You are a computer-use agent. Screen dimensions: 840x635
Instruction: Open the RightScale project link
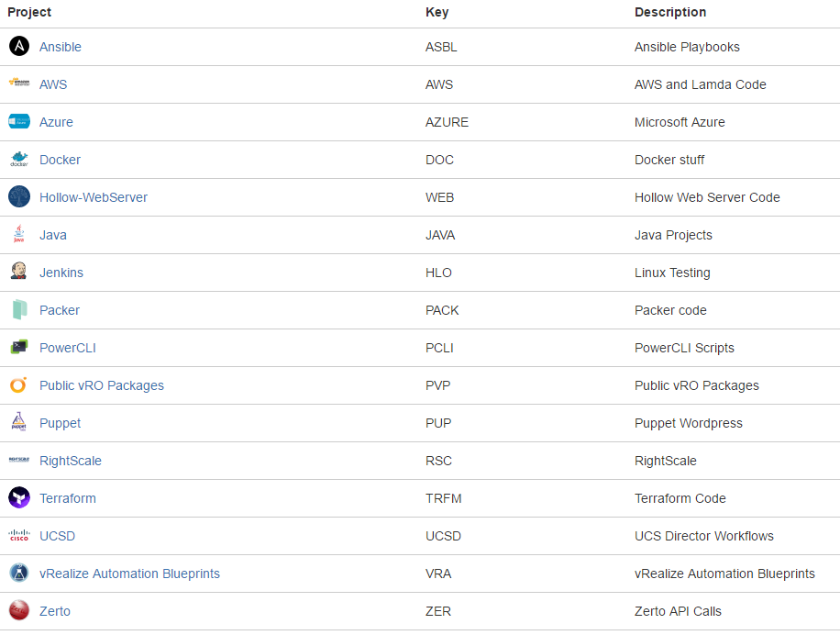pyautogui.click(x=71, y=461)
